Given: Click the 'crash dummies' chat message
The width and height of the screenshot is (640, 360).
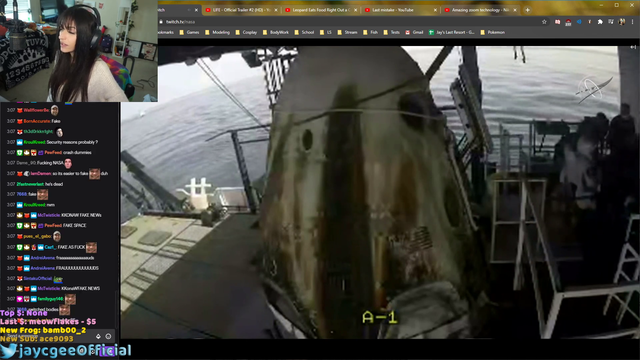Looking at the screenshot, I should point(77,153).
